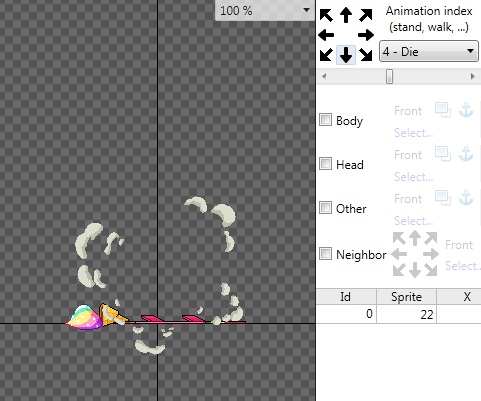Click frame slider right arrow
Screen dimensions: 481x401
[x=473, y=77]
